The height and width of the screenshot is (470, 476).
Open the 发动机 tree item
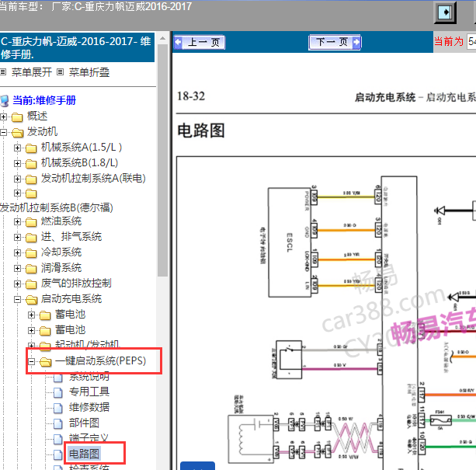42,131
